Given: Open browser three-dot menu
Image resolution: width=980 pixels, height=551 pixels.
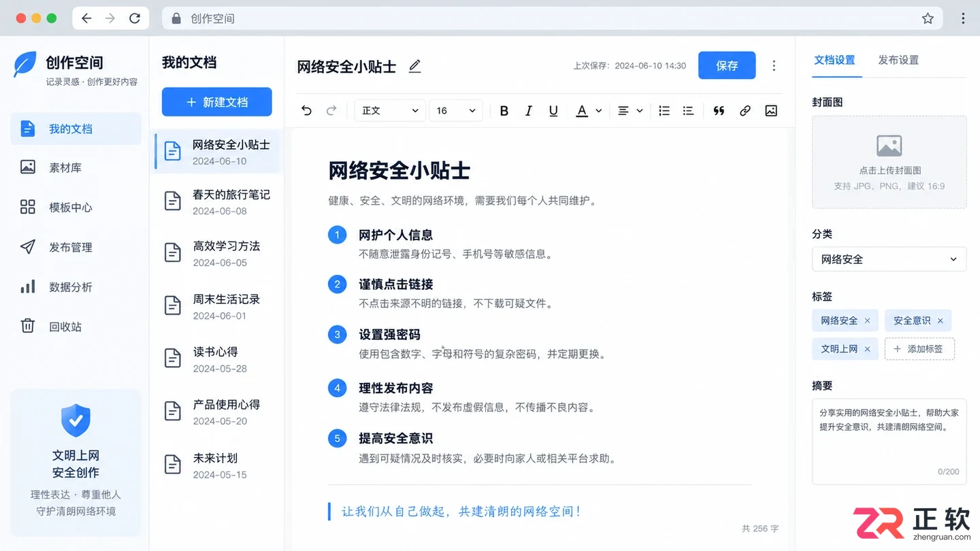Looking at the screenshot, I should tap(963, 18).
